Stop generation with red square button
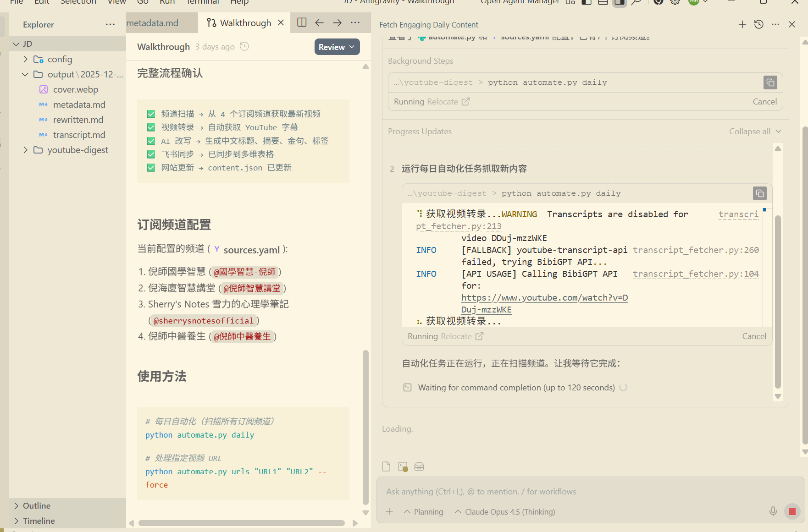This screenshot has width=808, height=532. tap(792, 511)
